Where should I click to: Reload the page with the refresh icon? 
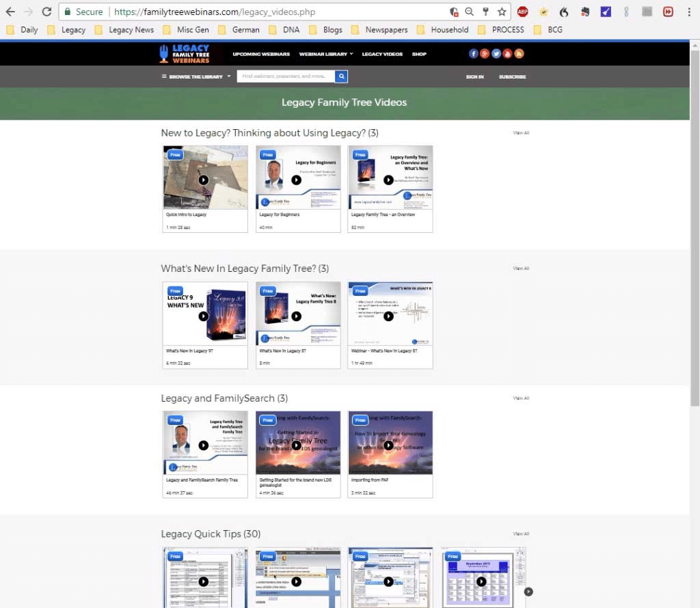coord(46,12)
